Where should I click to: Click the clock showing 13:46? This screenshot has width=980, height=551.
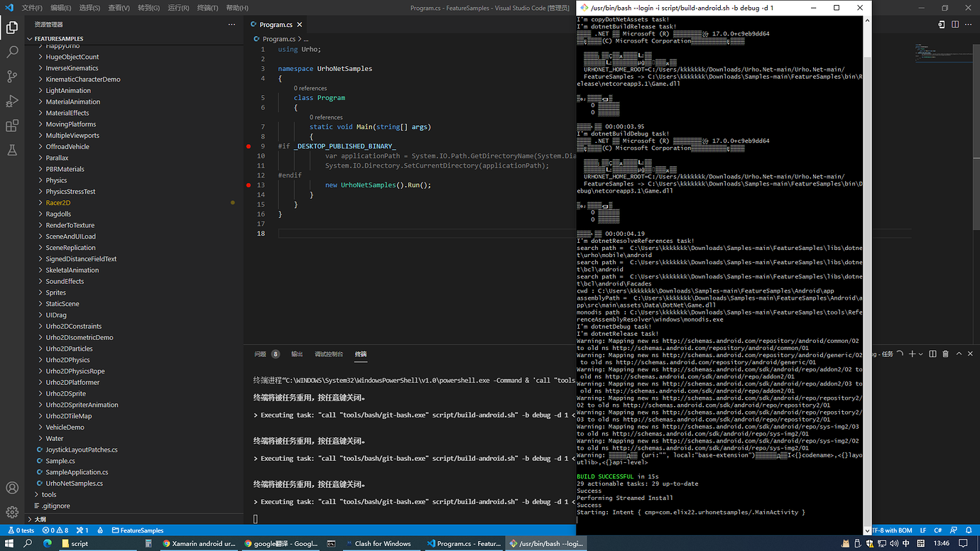coord(942,543)
